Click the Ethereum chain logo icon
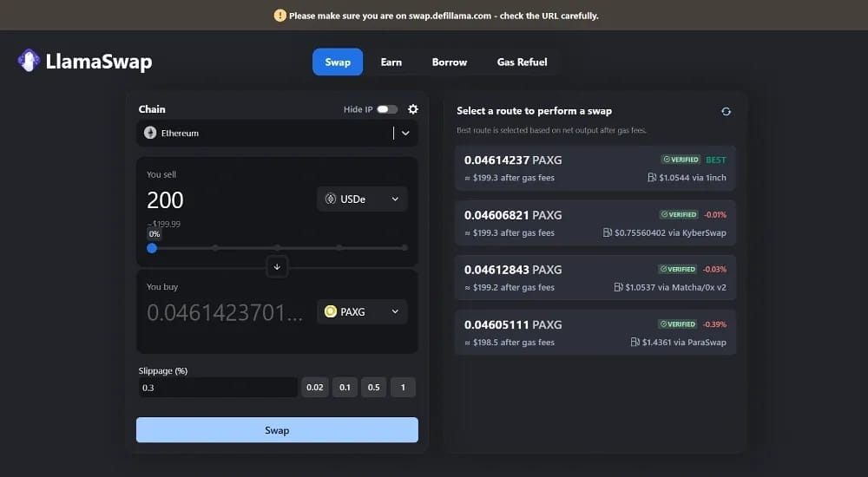The width and height of the screenshot is (868, 477). pos(150,133)
